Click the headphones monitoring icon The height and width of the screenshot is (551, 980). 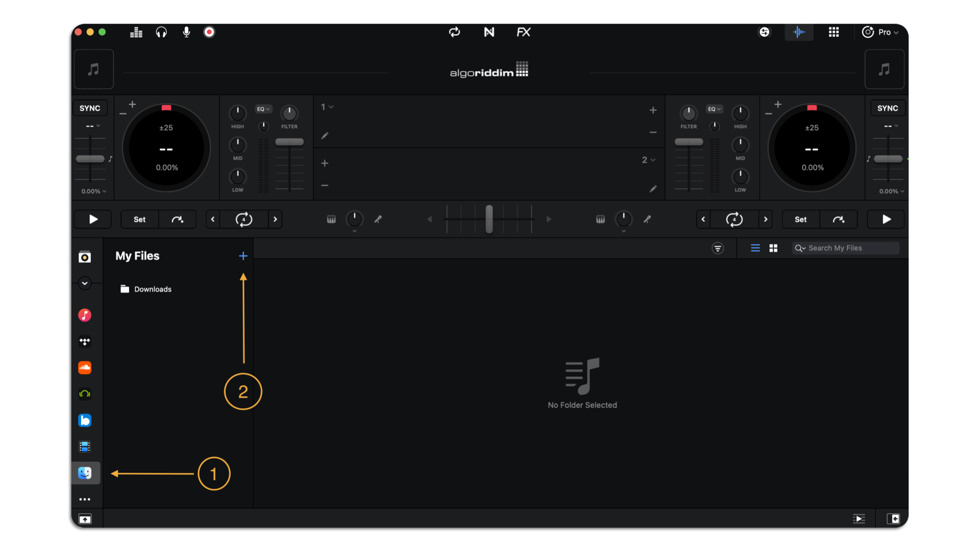click(x=160, y=32)
